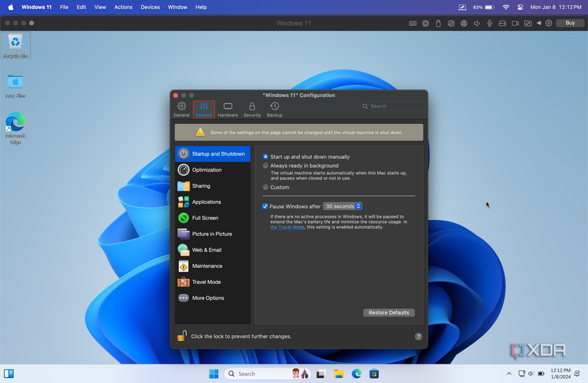Switch to the Options tab

(204, 110)
